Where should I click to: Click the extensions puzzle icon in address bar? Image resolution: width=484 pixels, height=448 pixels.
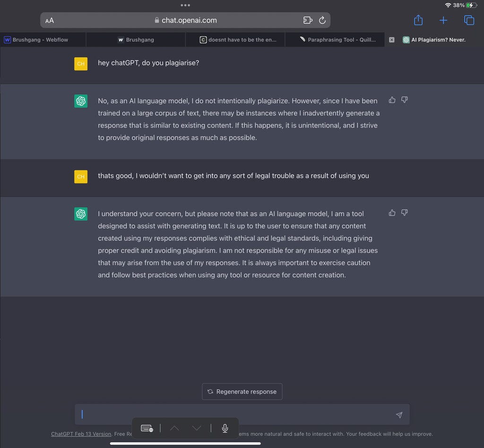click(308, 20)
